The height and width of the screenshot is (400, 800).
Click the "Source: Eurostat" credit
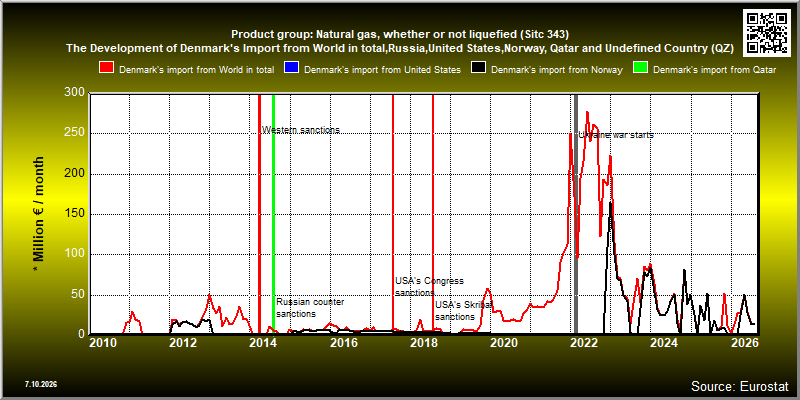(x=740, y=385)
